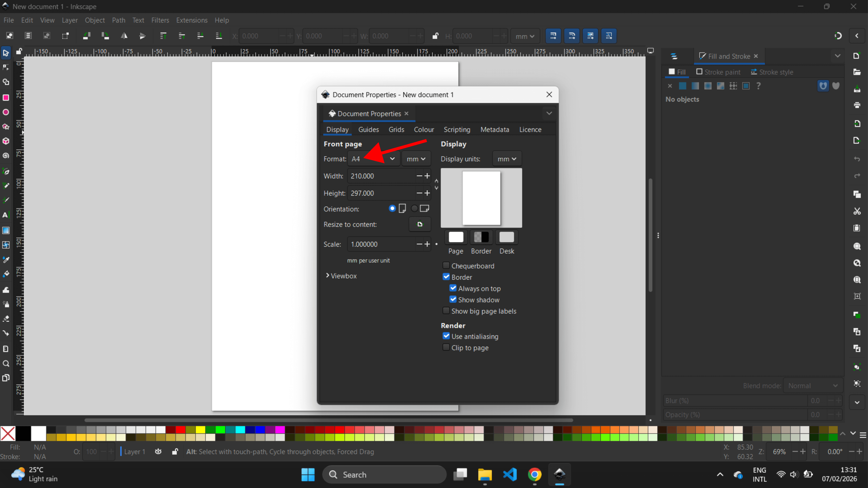Select the Spiral tool
Image resolution: width=868 pixels, height=488 pixels.
[6, 156]
